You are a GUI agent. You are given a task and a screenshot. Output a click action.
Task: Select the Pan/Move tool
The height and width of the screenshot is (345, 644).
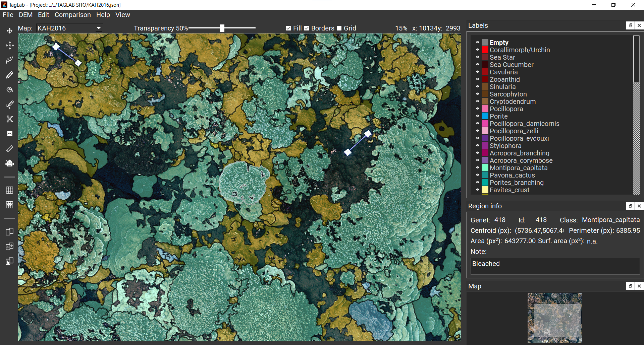pos(9,31)
